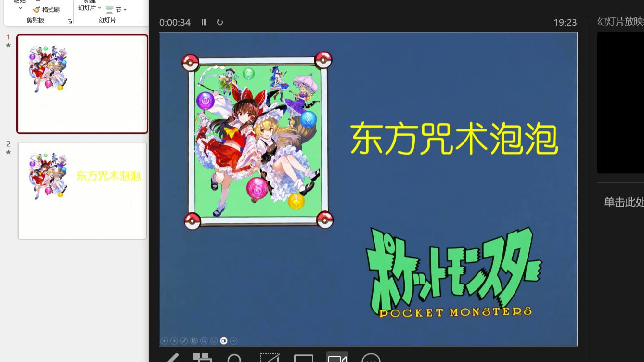Open the 剪贴板 clipboard dialog launcher

[x=70, y=21]
